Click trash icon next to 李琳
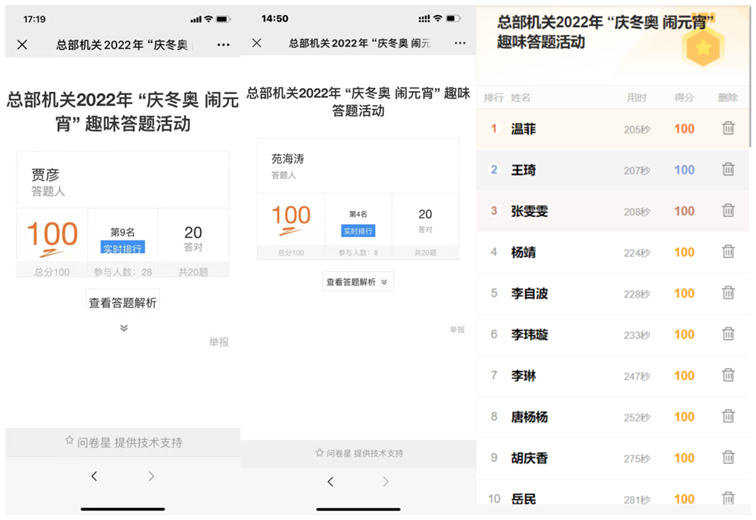This screenshot has width=756, height=520. tap(728, 375)
